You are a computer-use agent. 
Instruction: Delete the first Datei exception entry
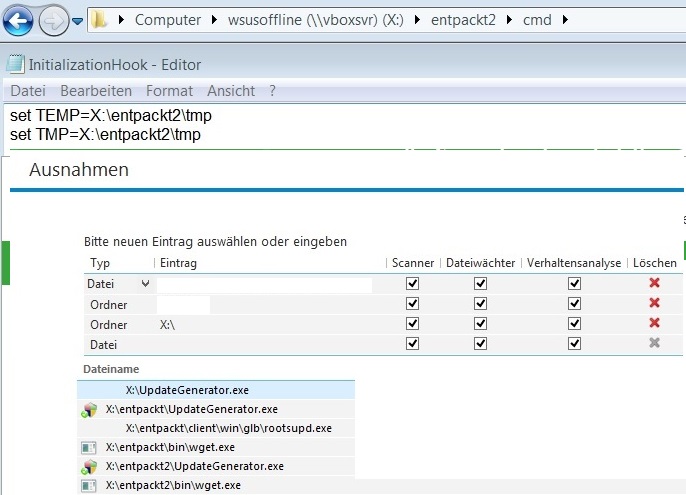pos(654,284)
